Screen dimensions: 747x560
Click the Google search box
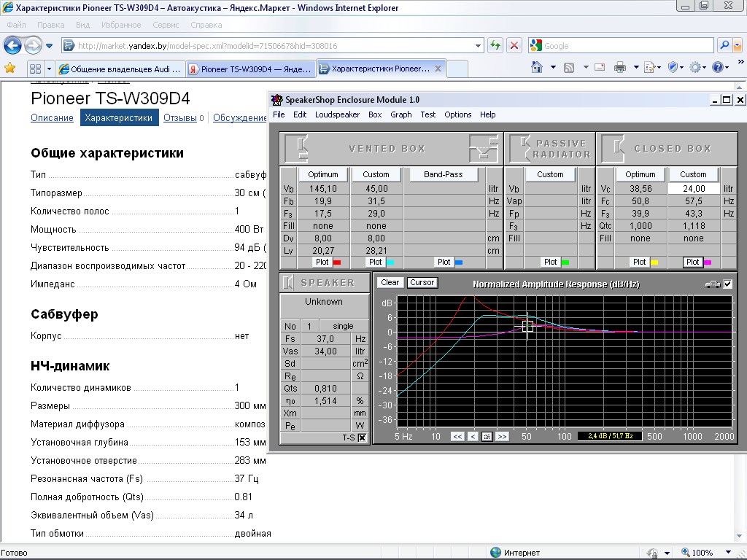pos(622,46)
